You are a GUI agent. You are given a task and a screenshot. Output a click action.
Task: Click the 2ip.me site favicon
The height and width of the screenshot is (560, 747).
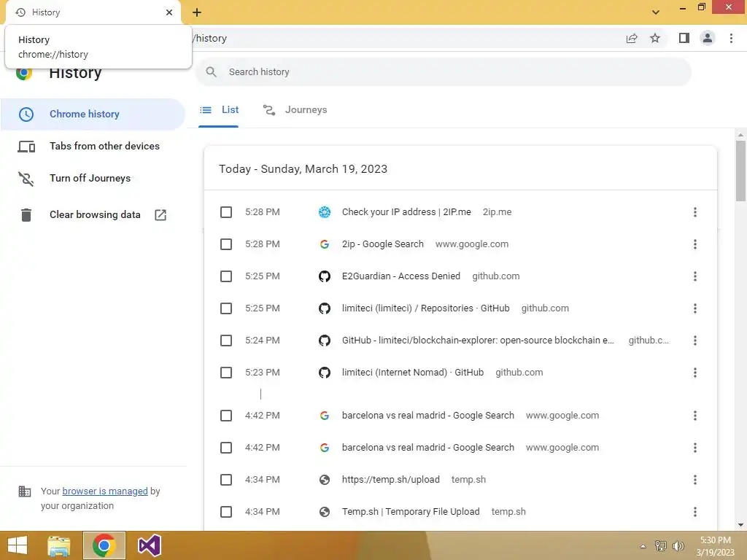pos(325,212)
